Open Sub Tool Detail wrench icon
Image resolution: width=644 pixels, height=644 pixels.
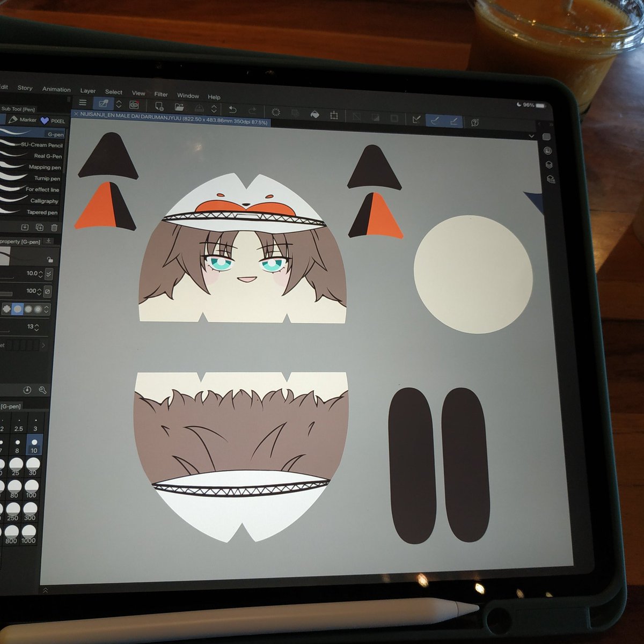click(42, 391)
